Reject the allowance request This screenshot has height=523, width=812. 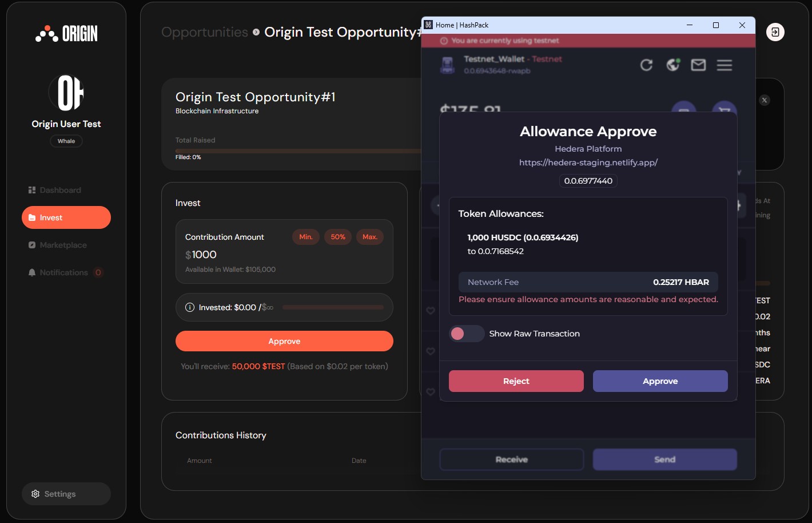516,381
